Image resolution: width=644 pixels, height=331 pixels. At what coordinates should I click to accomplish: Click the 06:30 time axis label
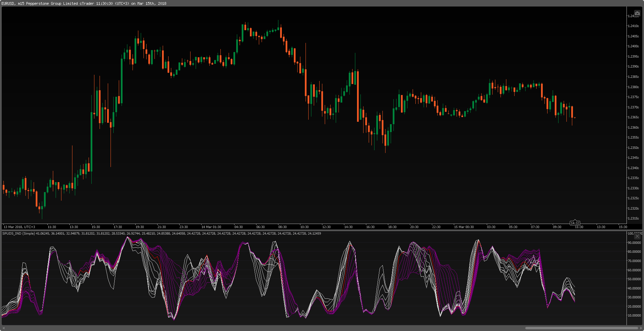(x=261, y=227)
